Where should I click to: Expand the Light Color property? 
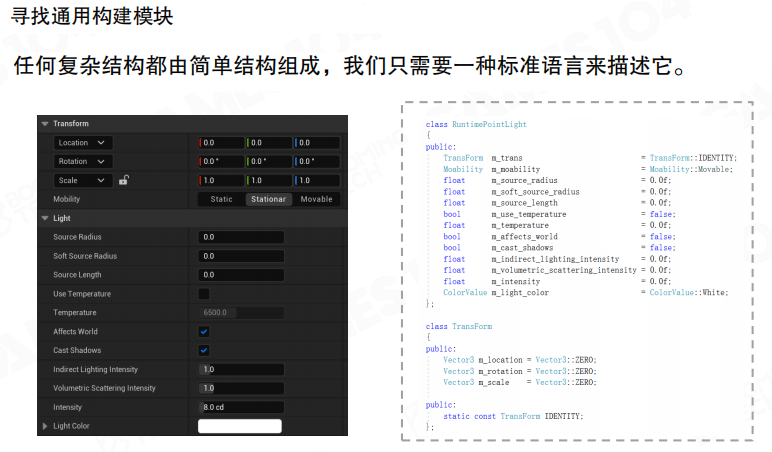click(45, 427)
